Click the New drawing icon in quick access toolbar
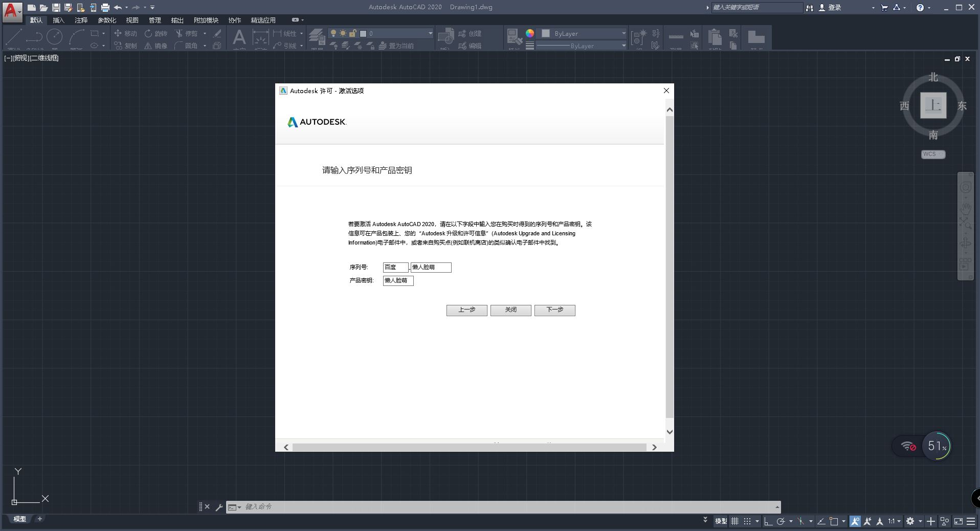 [32, 8]
